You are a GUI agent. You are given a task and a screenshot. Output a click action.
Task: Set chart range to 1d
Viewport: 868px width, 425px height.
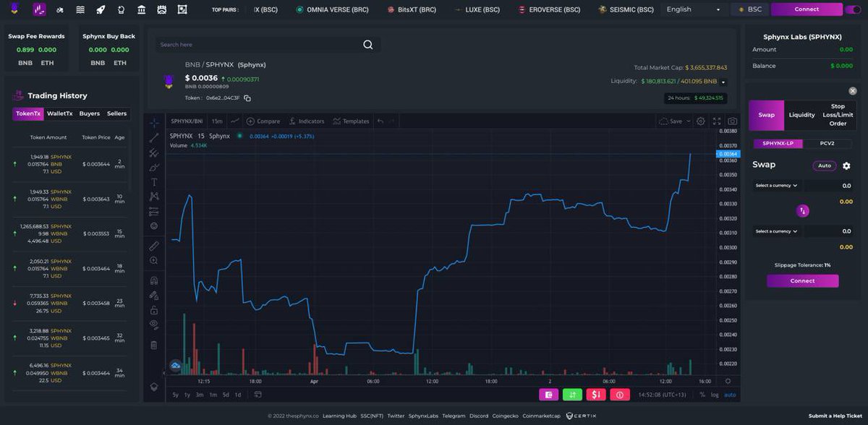[238, 395]
